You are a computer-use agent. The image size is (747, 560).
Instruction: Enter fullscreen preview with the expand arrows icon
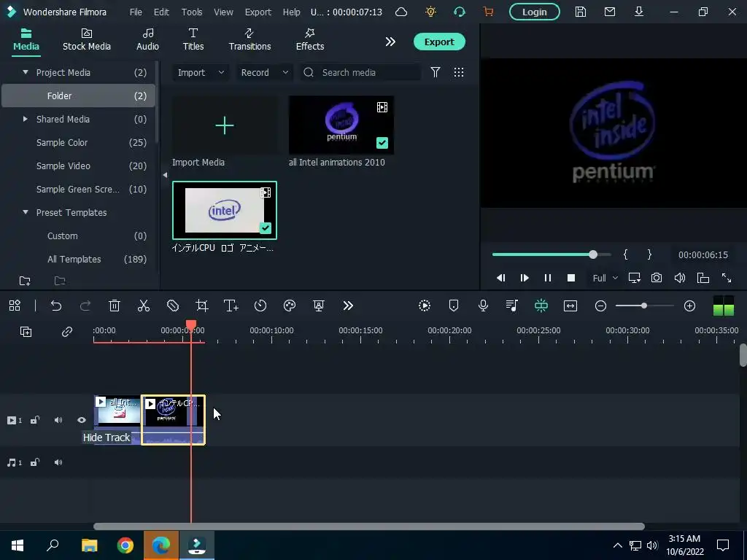coord(727,278)
